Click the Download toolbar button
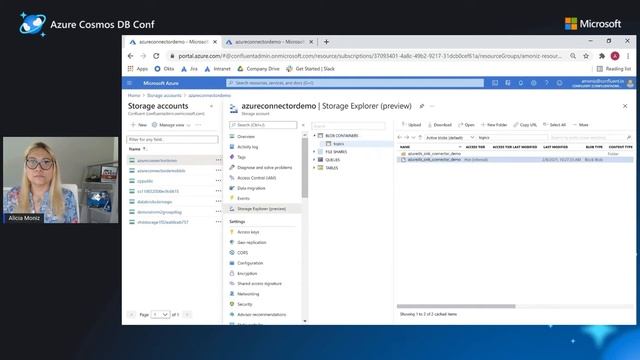The width and height of the screenshot is (640, 360). [440, 124]
